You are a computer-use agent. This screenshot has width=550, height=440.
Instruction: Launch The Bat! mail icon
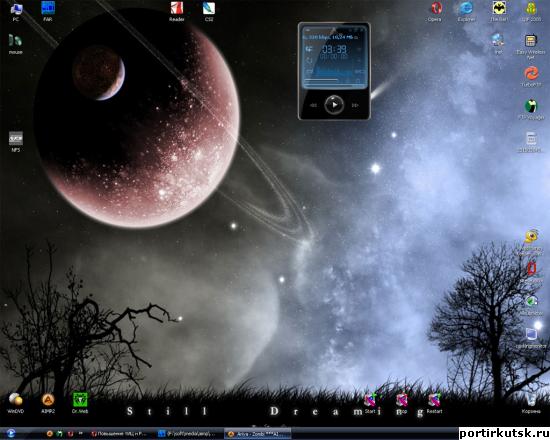pos(499,12)
